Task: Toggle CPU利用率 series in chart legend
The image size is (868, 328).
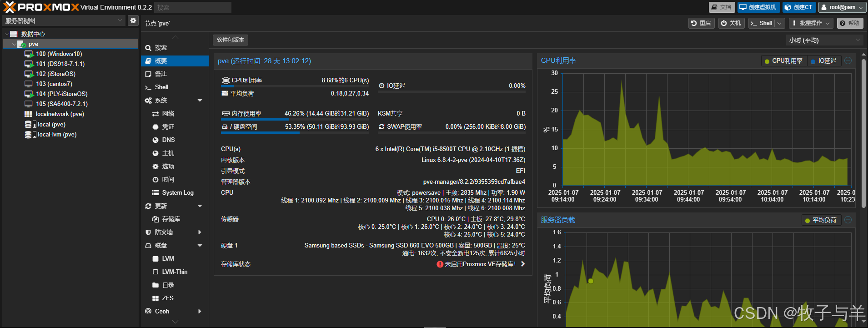Action: pyautogui.click(x=784, y=61)
